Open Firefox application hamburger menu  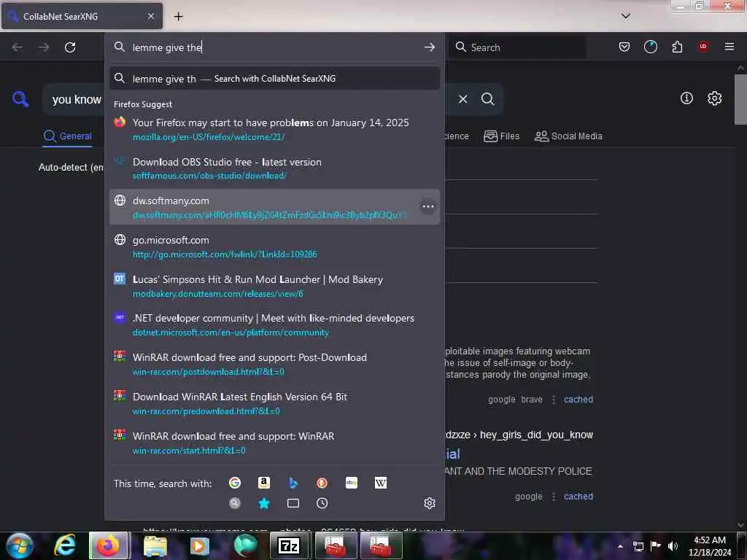729,47
